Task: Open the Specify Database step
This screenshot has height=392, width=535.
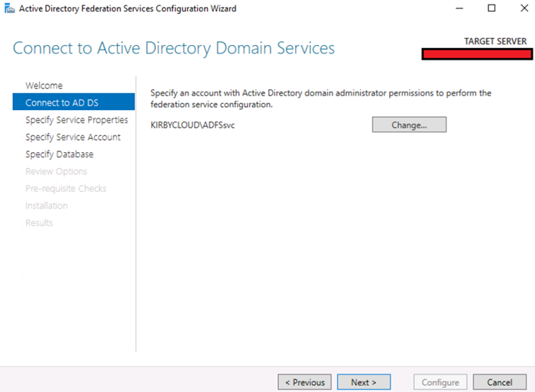Action: pos(59,154)
